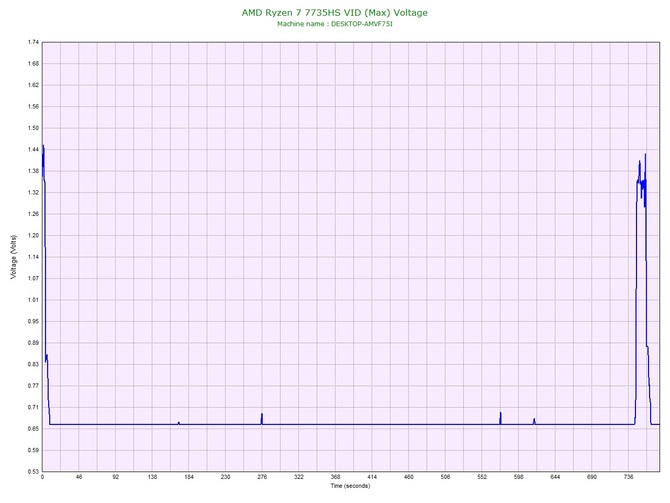670x503 pixels.
Task: Click the 0.65 voltage axis value
Action: pos(33,429)
